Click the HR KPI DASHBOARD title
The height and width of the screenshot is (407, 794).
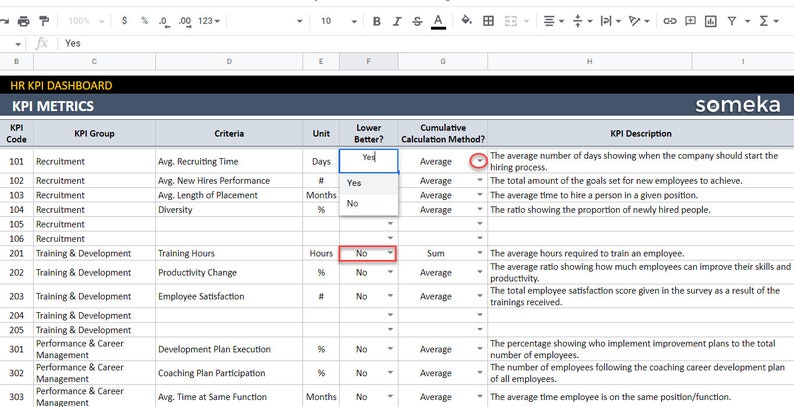click(x=61, y=86)
